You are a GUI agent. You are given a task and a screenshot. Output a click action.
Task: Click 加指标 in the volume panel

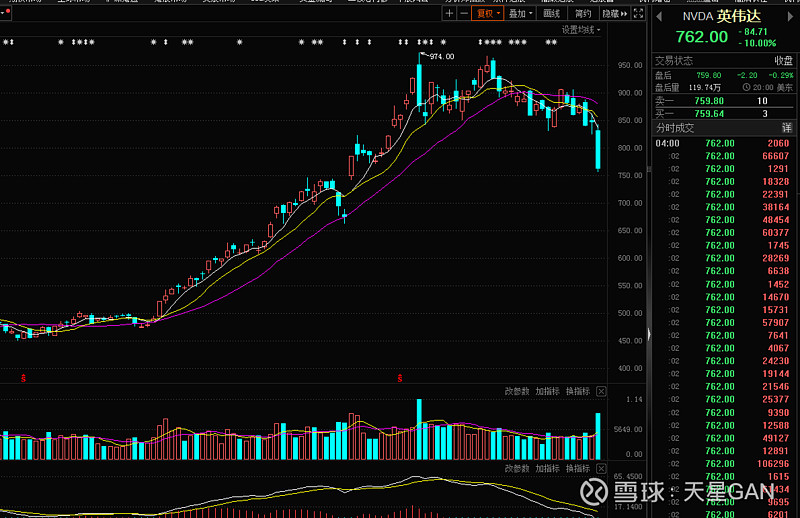coord(547,391)
